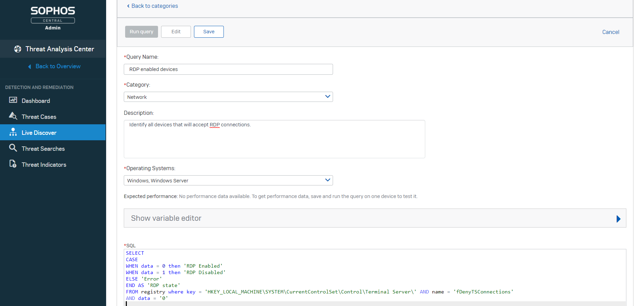Viewport: 644px width, 306px height.
Task: Click the Edit button
Action: [176, 32]
